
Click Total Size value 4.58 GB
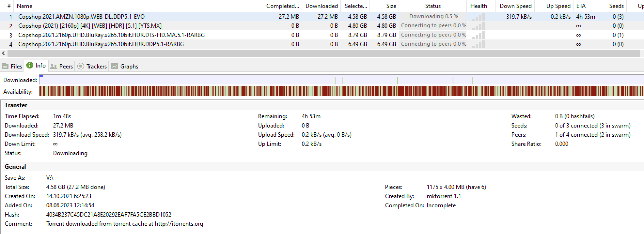(x=76, y=187)
